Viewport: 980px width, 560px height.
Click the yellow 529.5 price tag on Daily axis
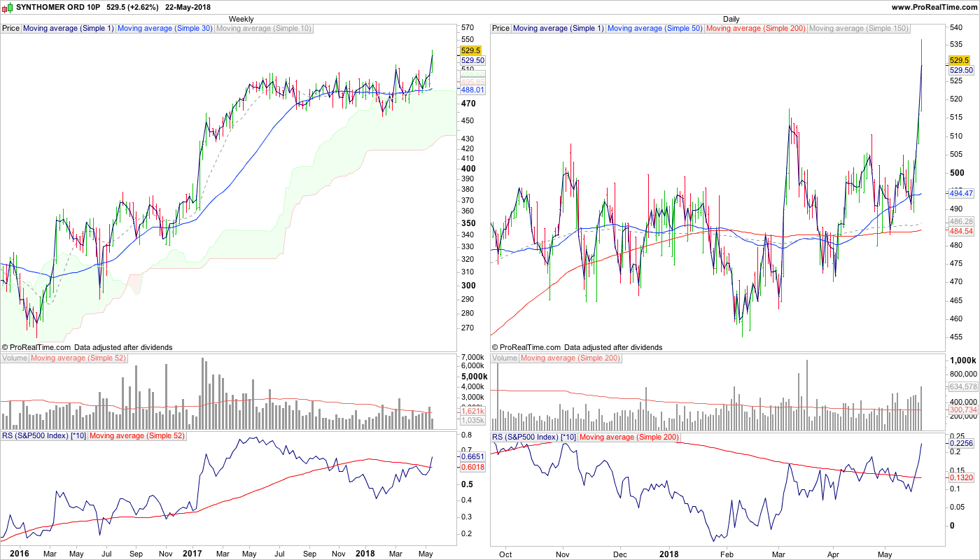959,61
